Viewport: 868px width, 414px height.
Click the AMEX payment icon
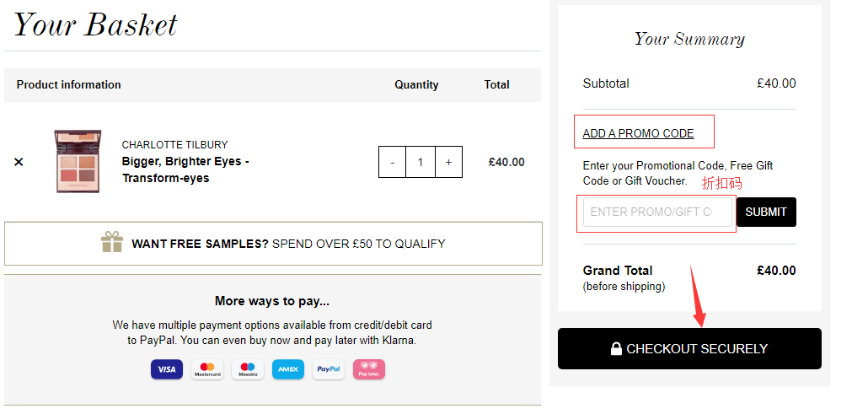click(x=288, y=369)
